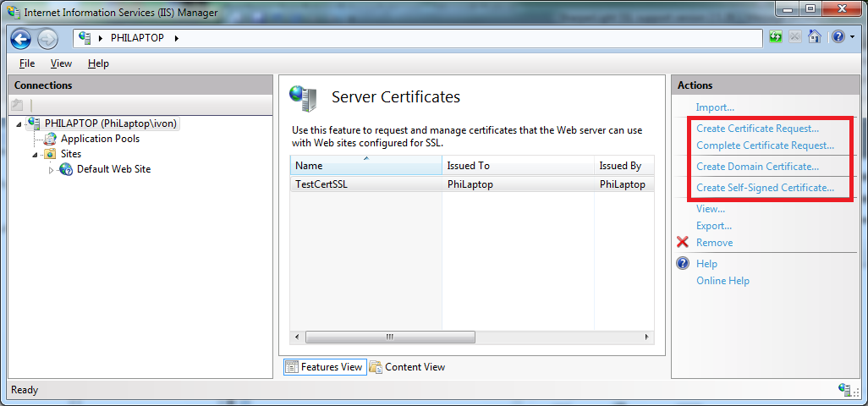Click the Home icon in toolbar
The image size is (868, 406).
point(814,37)
